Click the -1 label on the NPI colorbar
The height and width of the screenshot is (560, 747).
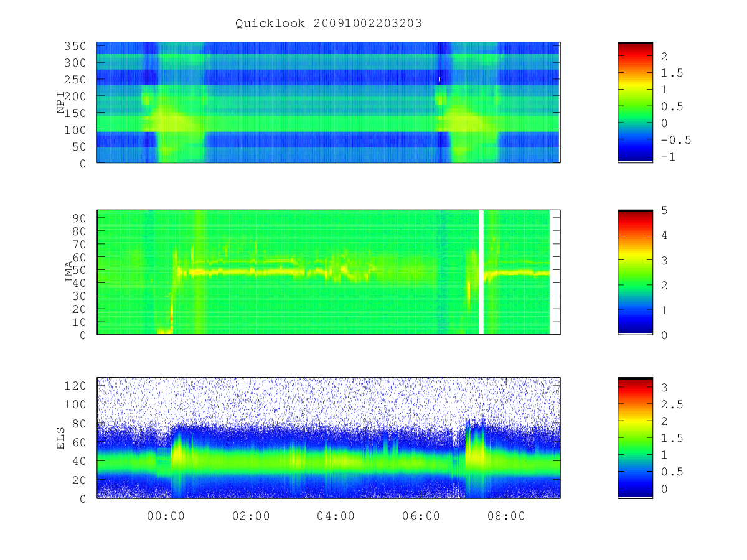click(669, 157)
